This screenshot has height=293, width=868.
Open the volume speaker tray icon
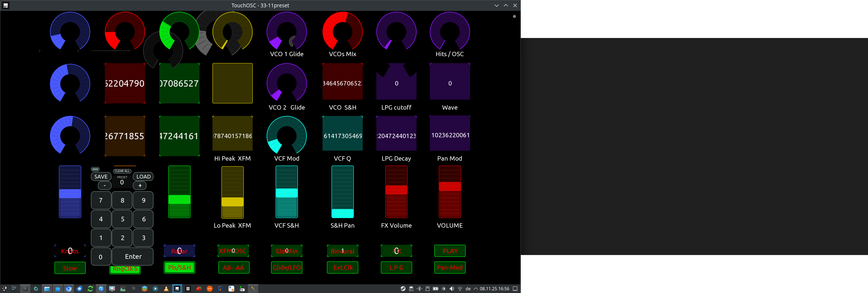pyautogui.click(x=452, y=289)
